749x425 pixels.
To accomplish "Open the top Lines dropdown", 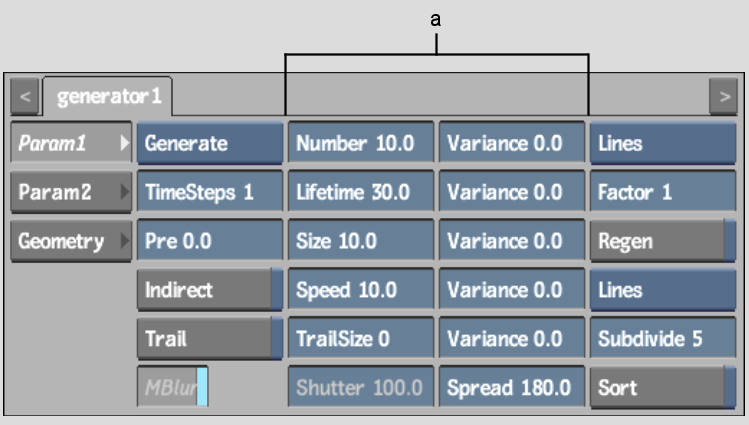I will (662, 143).
